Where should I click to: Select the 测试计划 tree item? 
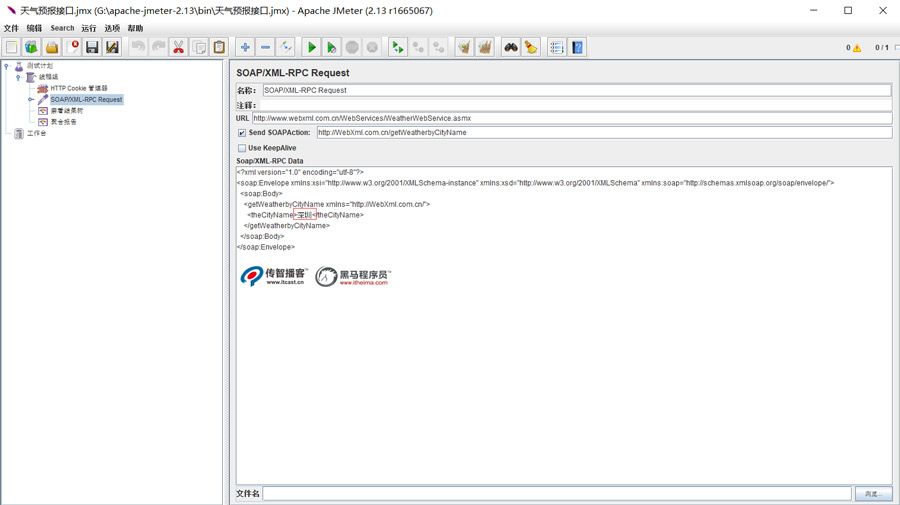pyautogui.click(x=40, y=66)
